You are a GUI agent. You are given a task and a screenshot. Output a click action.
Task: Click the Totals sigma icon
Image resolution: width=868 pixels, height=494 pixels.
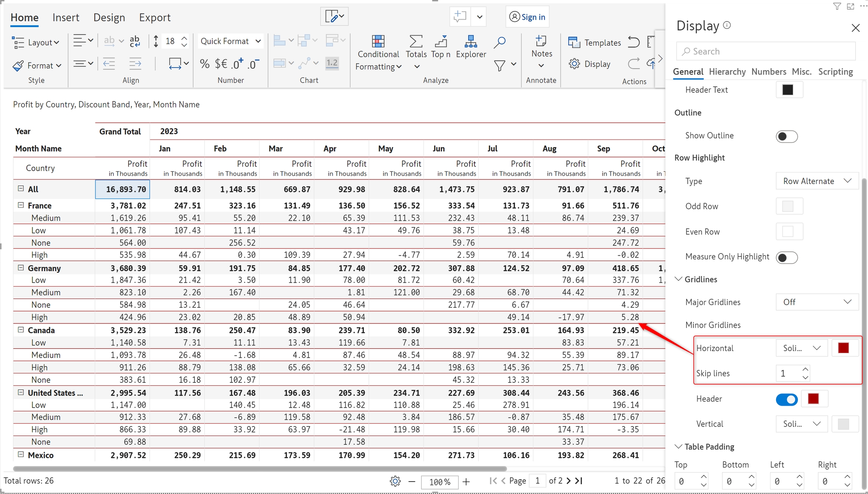[416, 41]
